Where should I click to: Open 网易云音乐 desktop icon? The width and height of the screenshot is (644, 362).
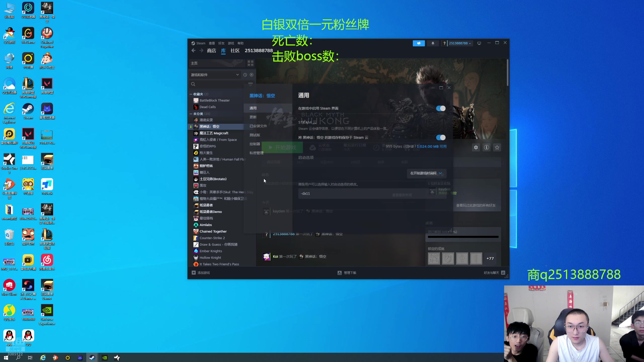[x=47, y=262]
